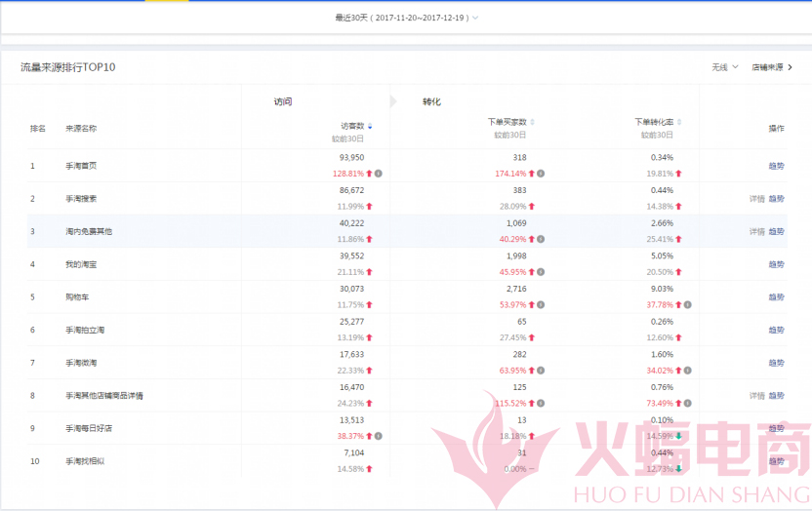Screen dimensions: 812x511
Task: Click visitor count 40,222
Action: pyautogui.click(x=351, y=223)
